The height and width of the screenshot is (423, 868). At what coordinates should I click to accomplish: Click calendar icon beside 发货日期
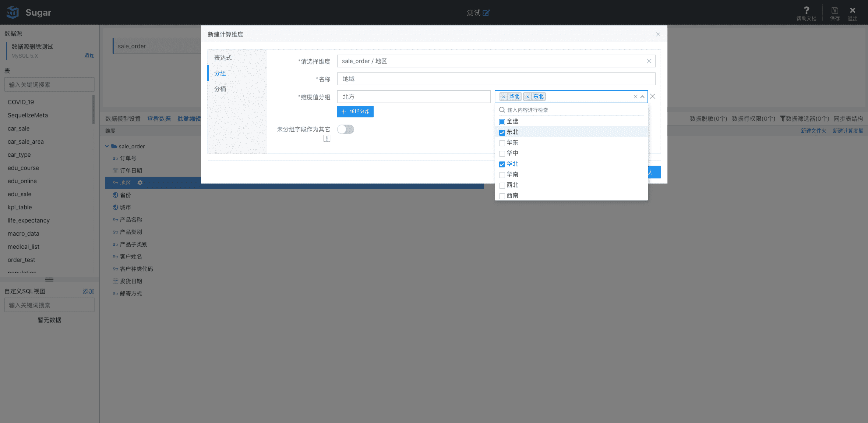tap(115, 281)
